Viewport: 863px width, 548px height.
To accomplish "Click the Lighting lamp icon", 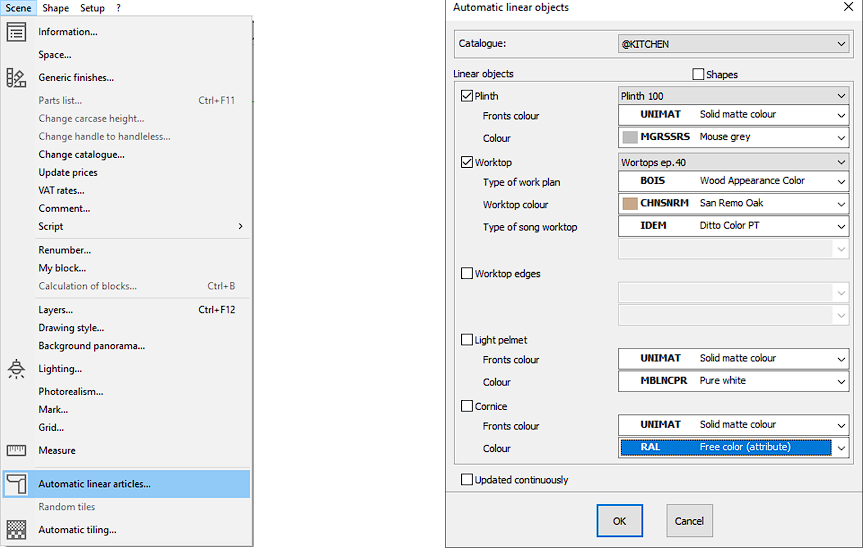I will [x=16, y=369].
